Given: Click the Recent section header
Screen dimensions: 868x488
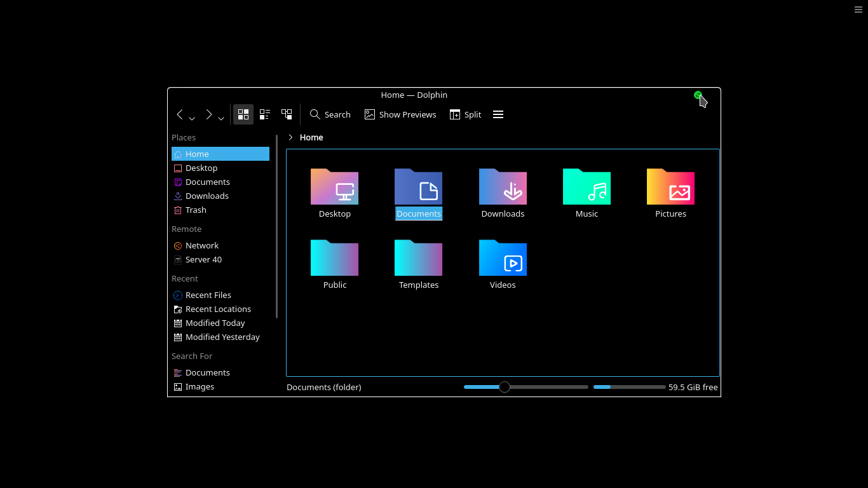Looking at the screenshot, I should 185,278.
